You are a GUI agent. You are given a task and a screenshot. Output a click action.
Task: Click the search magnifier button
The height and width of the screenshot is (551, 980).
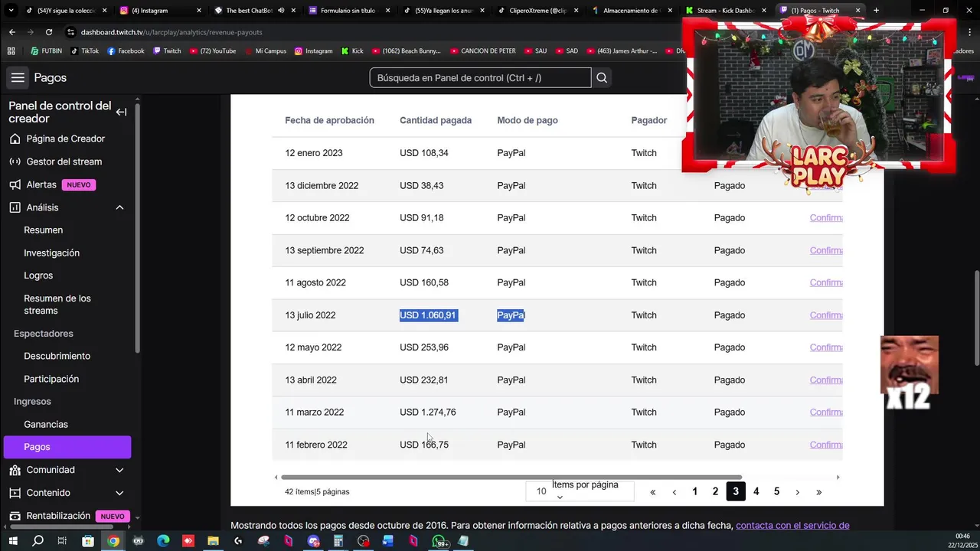click(x=602, y=77)
